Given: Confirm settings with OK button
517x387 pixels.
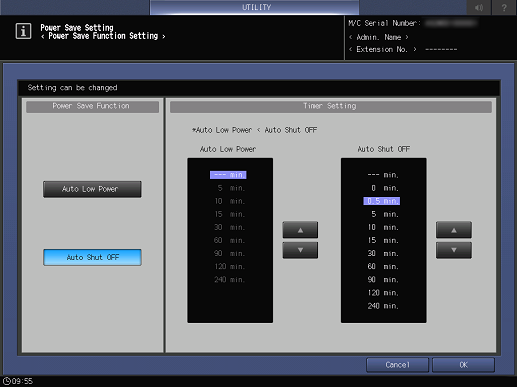Looking at the screenshot, I should (x=463, y=365).
